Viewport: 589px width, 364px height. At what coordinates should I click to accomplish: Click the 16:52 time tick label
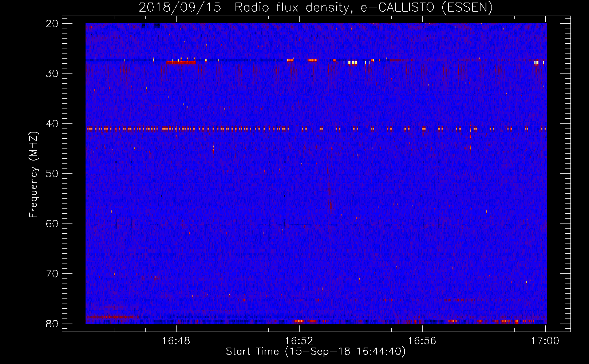pyautogui.click(x=299, y=341)
